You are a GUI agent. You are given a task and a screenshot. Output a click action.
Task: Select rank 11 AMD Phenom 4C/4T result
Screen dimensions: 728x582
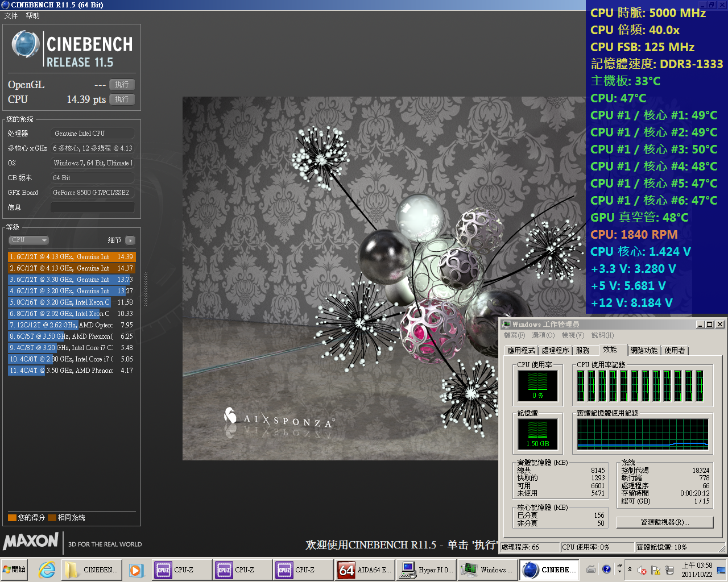(72, 371)
